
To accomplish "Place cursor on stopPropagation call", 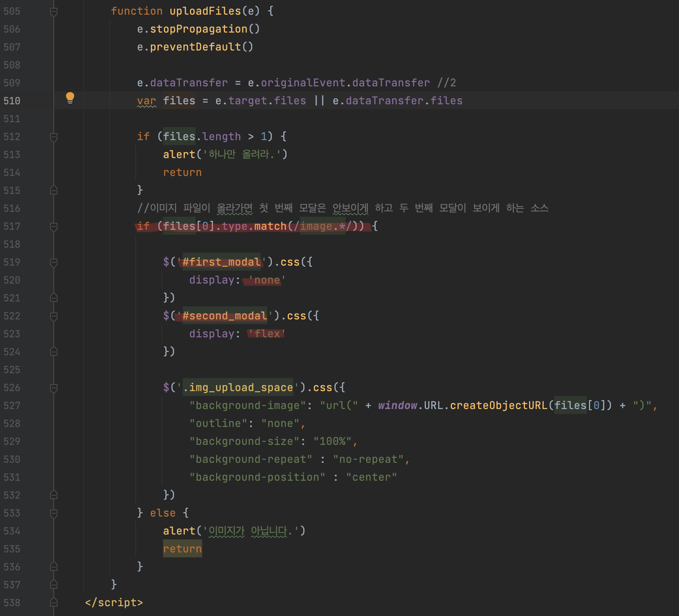I will coord(199,29).
